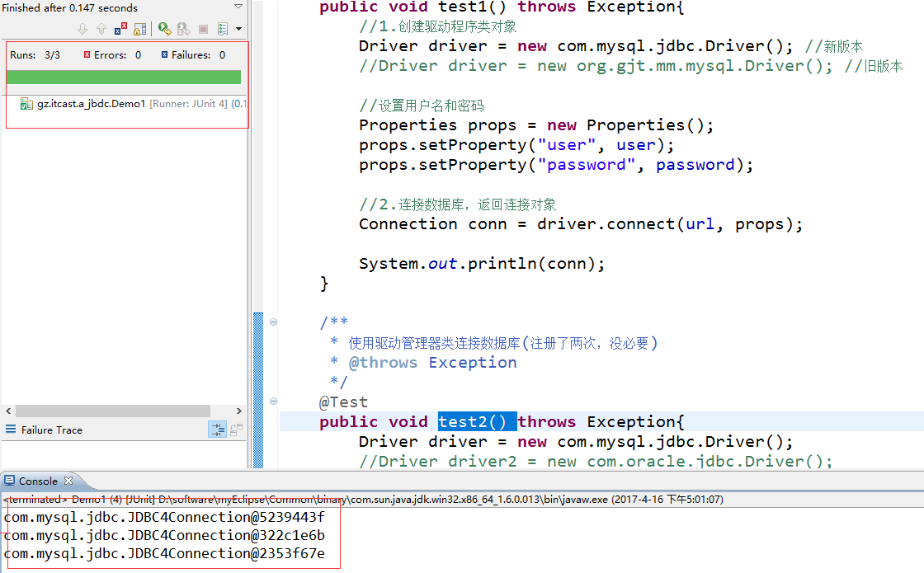Toggle Show Failures Only in JUnit view

click(x=120, y=29)
